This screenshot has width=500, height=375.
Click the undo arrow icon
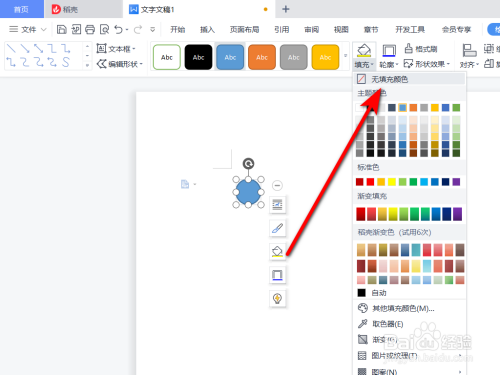point(119,30)
